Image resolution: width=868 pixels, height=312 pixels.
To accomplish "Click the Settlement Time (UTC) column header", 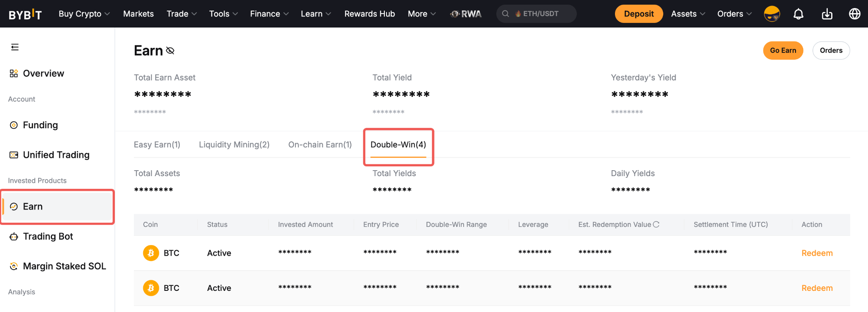I will click(731, 224).
